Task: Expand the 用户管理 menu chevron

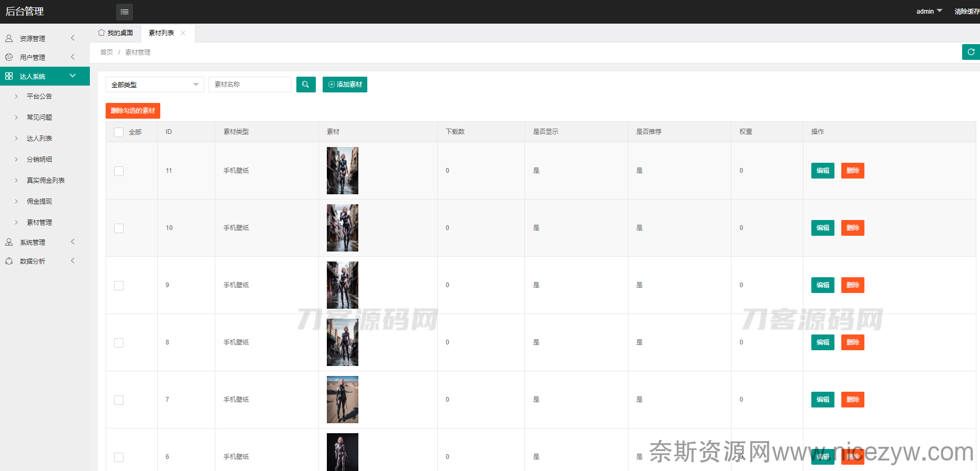Action: [73, 57]
